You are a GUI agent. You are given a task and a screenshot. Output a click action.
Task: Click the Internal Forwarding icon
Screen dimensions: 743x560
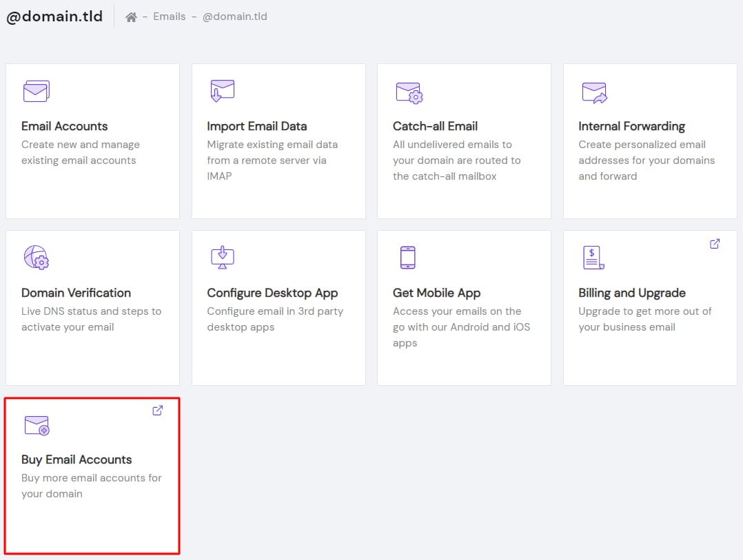[593, 90]
